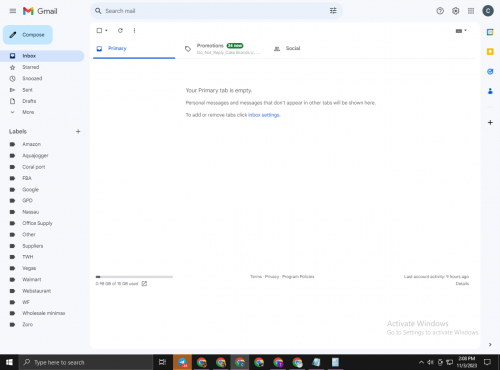Open the Webstaurant label

tap(42, 291)
